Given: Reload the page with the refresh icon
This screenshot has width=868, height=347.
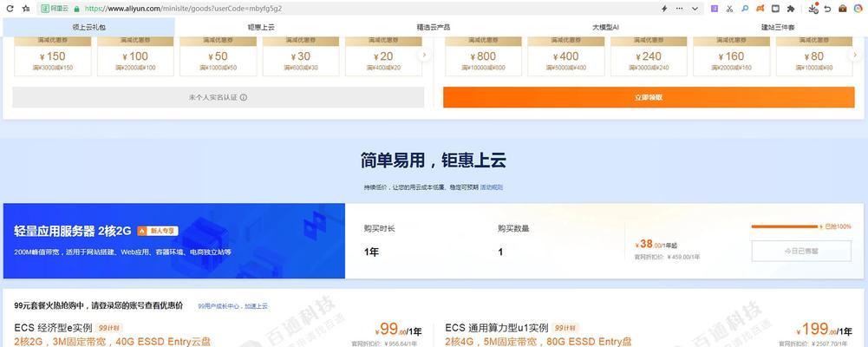Looking at the screenshot, I should click(x=10, y=9).
